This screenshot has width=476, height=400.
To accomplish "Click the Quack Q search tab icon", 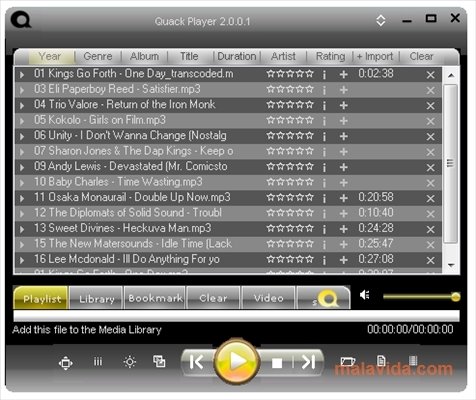I will [x=324, y=298].
